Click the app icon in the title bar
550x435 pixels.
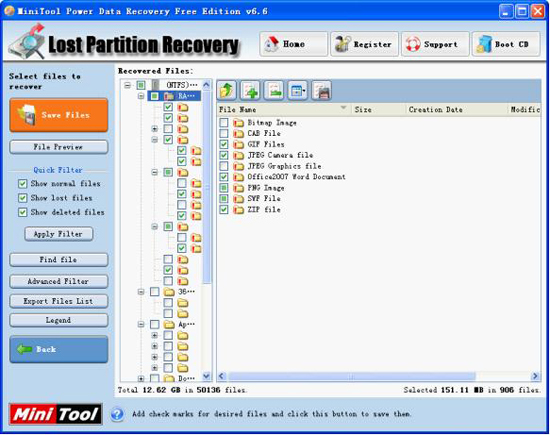pos(9,11)
